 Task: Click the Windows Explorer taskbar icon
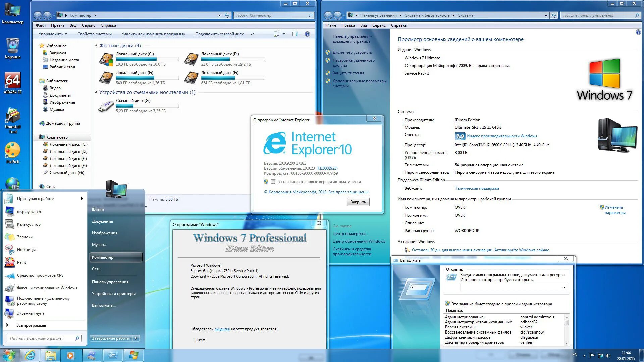(50, 355)
